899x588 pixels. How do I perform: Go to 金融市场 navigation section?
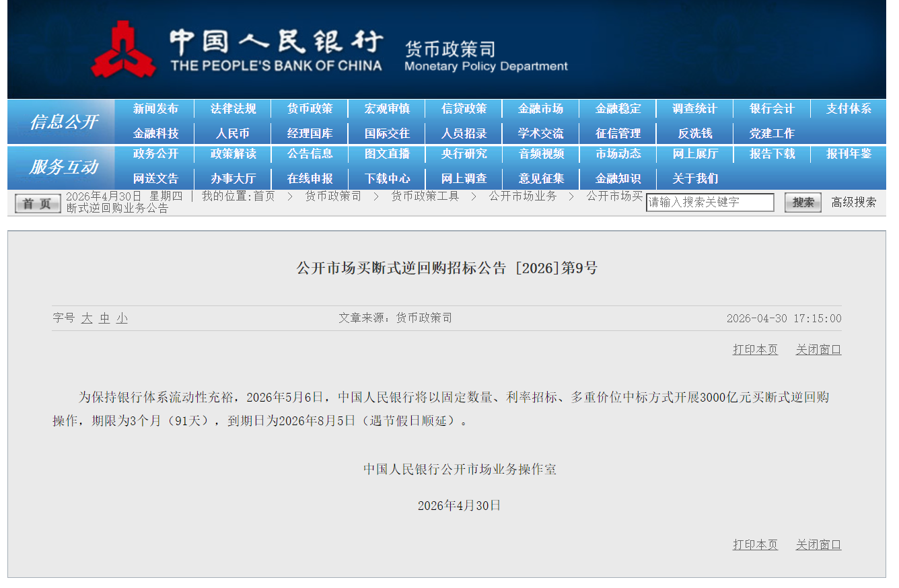point(540,109)
